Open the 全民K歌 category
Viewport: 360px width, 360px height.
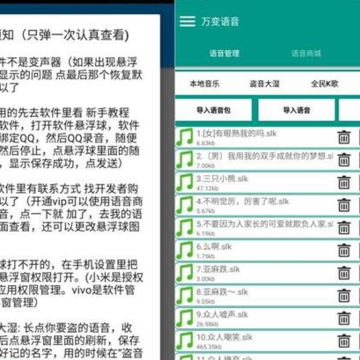325,84
